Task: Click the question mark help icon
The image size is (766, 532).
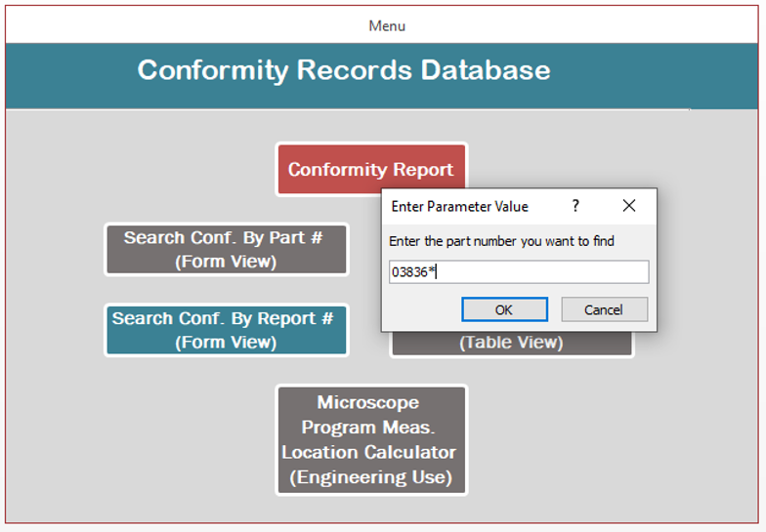Action: tap(575, 206)
